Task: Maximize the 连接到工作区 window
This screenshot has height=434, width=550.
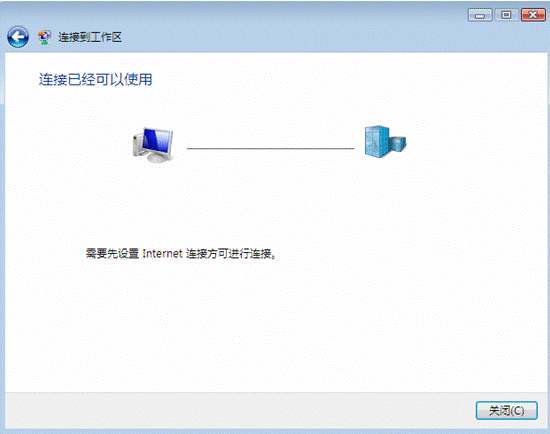Action: (x=506, y=15)
